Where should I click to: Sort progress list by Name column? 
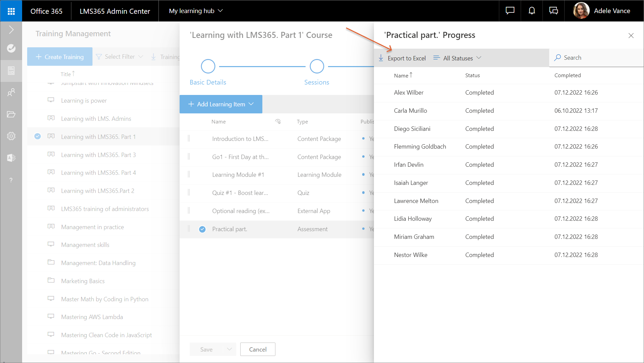[x=401, y=75]
